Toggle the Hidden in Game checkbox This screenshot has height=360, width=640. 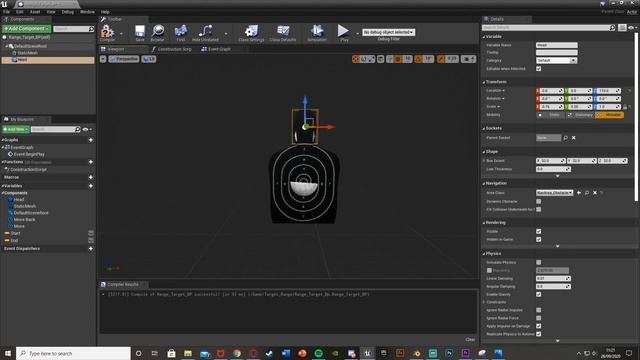(x=538, y=240)
